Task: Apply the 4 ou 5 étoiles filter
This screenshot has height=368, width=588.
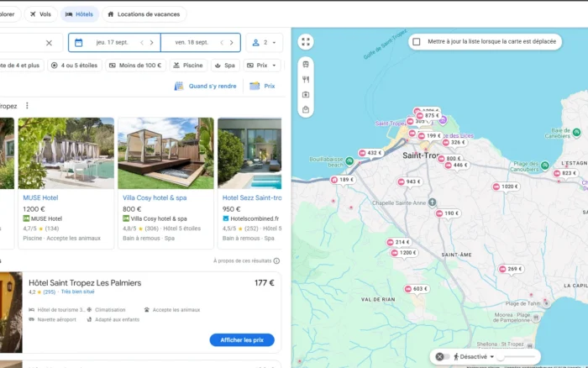Action: [x=74, y=66]
